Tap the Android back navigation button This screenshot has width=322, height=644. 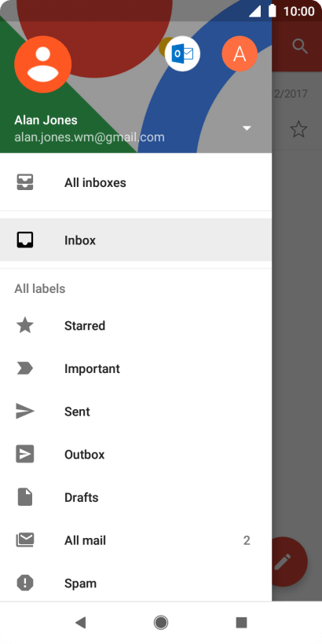80,623
